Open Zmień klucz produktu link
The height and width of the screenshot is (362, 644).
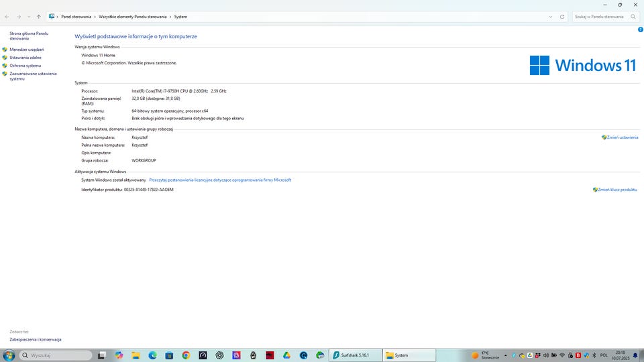tap(617, 190)
